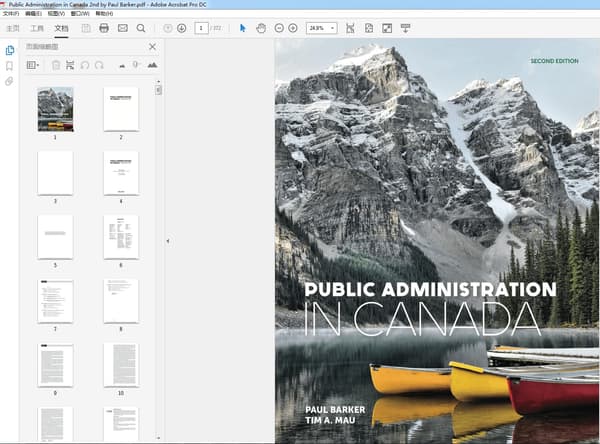Click the Print icon

104,28
